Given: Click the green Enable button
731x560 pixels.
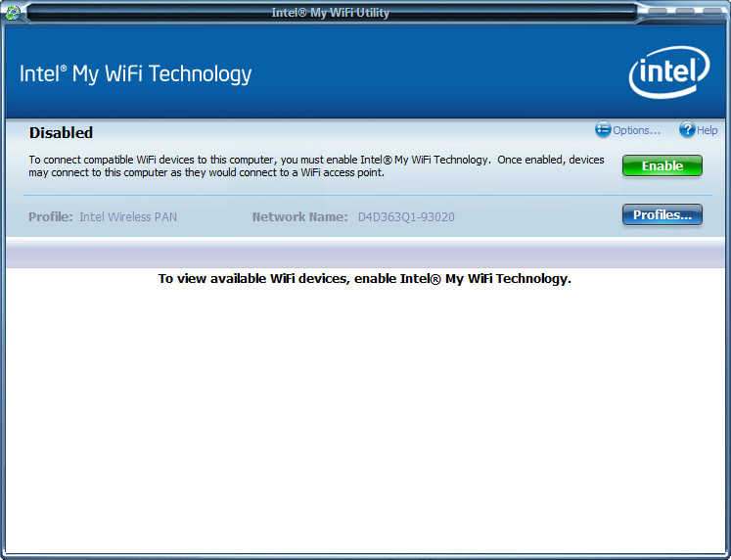Looking at the screenshot, I should pos(662,166).
